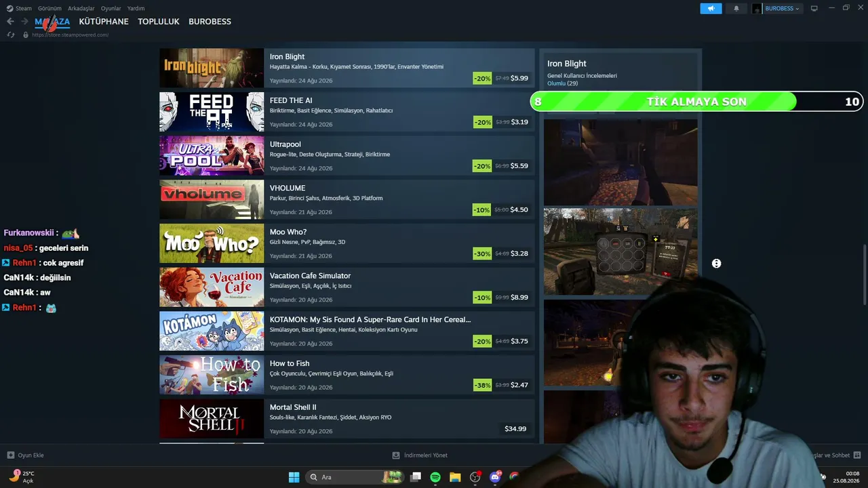Reload the store page with refresh icon
This screenshot has height=488, width=868.
tap(11, 35)
